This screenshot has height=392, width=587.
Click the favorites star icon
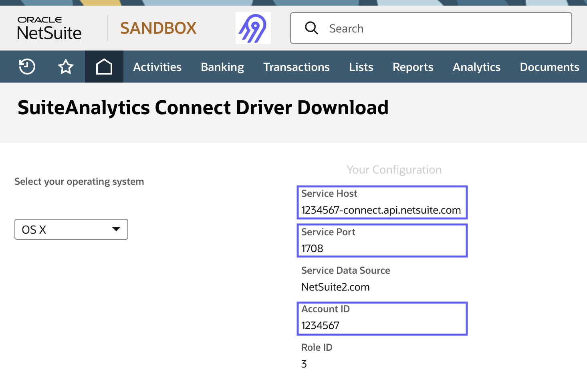point(65,67)
